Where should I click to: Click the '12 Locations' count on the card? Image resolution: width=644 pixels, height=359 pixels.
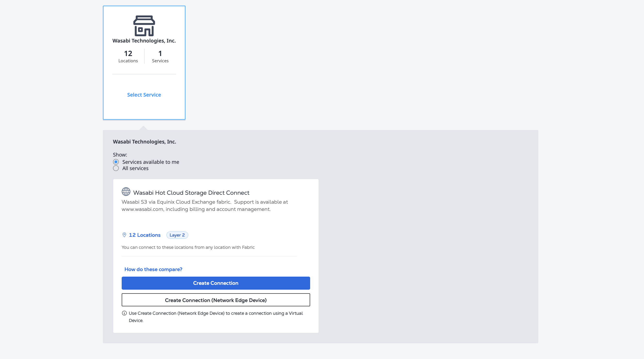click(x=128, y=57)
